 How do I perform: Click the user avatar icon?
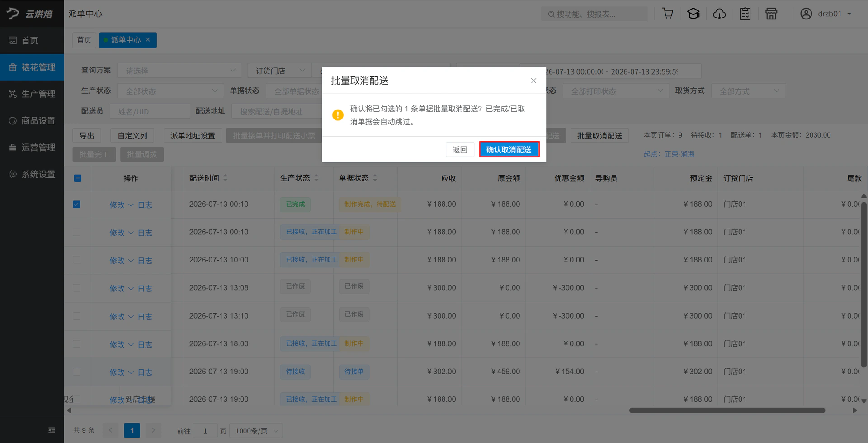coord(806,14)
